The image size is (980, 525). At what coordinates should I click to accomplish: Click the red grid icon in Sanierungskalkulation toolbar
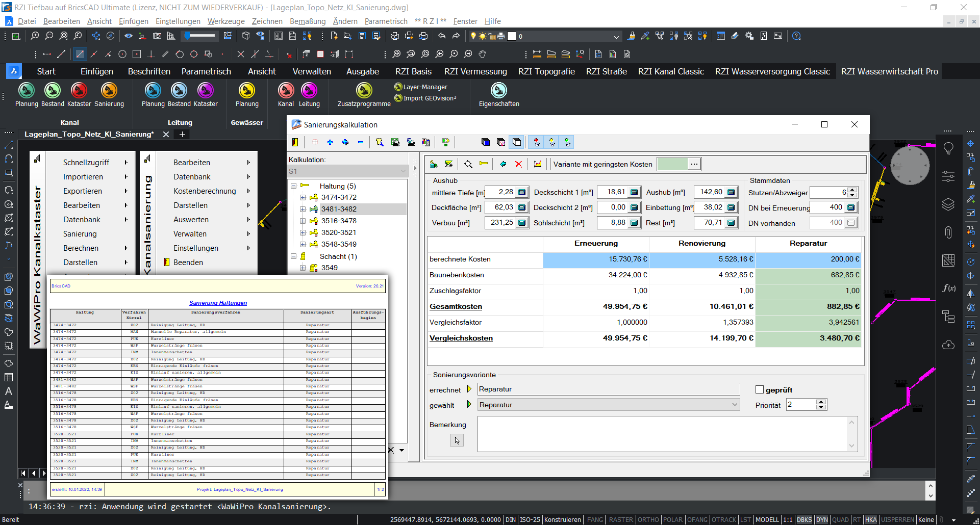tap(315, 142)
